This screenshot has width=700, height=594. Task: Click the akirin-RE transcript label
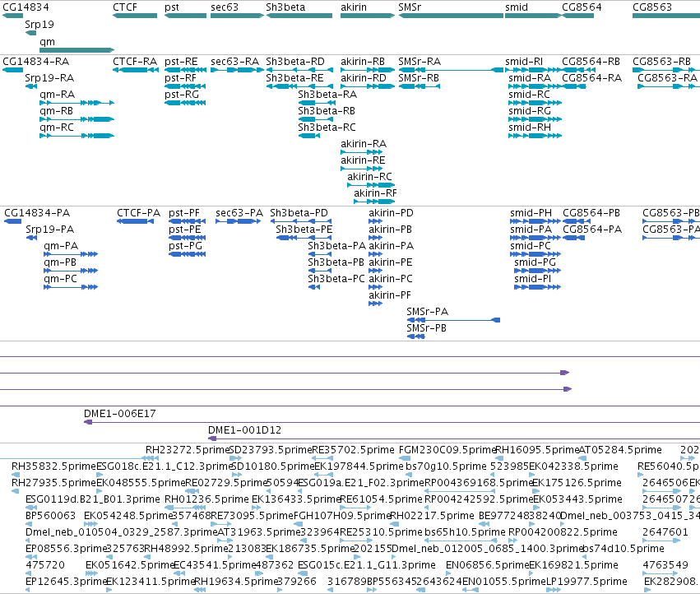tap(363, 160)
